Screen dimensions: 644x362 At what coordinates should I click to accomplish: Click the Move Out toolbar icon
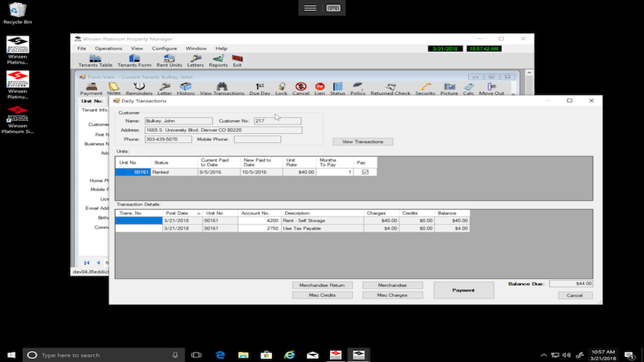click(x=491, y=89)
